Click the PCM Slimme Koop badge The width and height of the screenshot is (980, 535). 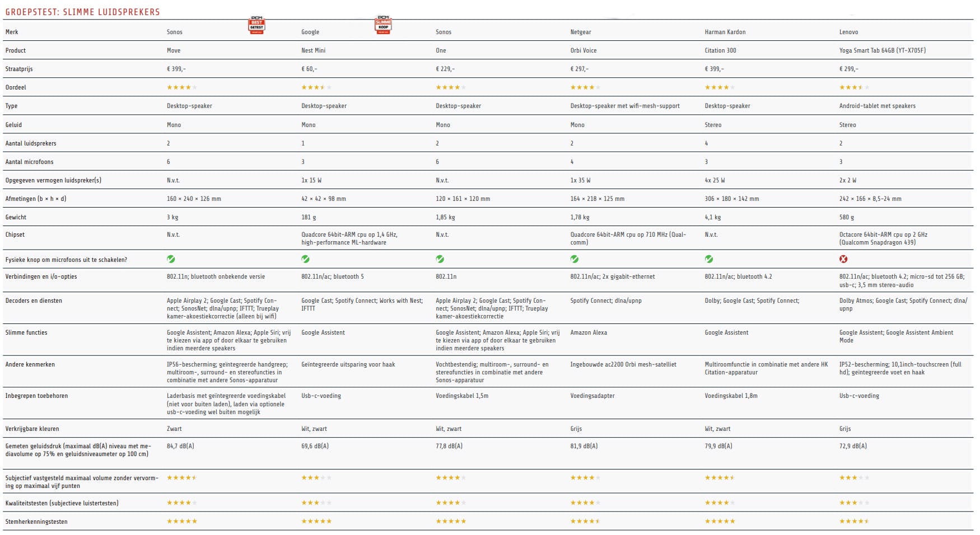coord(383,25)
